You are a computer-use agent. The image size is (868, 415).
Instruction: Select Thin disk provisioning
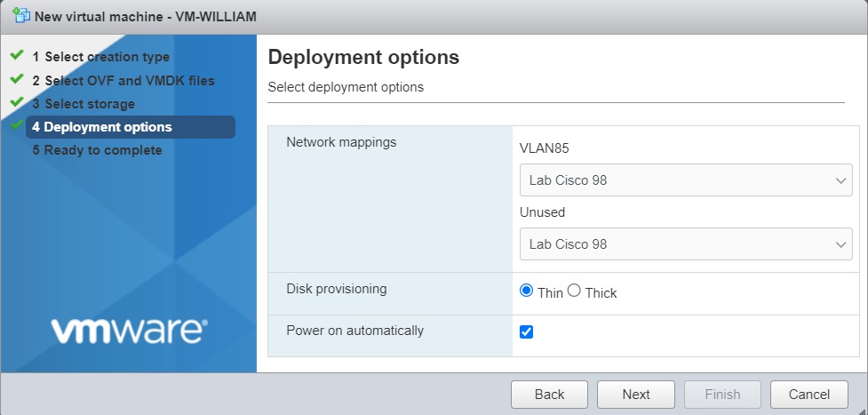[526, 291]
